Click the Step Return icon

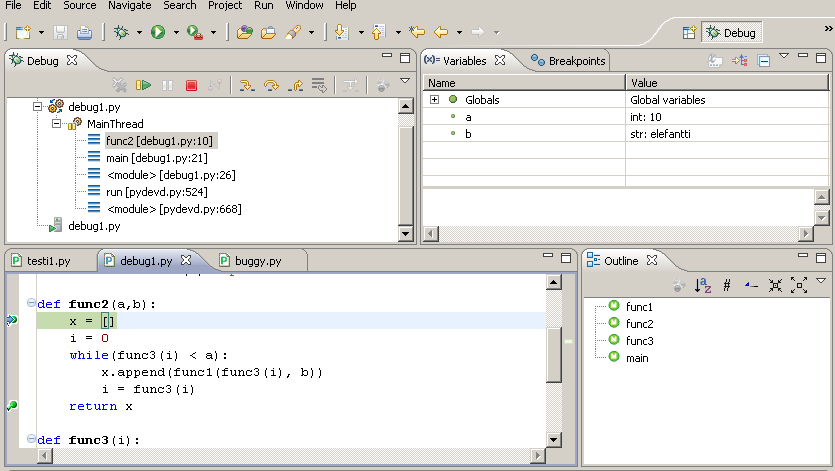pos(295,86)
